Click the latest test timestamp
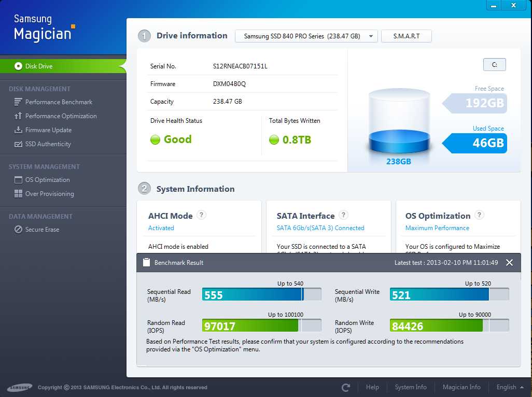Image resolution: width=532 pixels, height=397 pixels. point(446,262)
